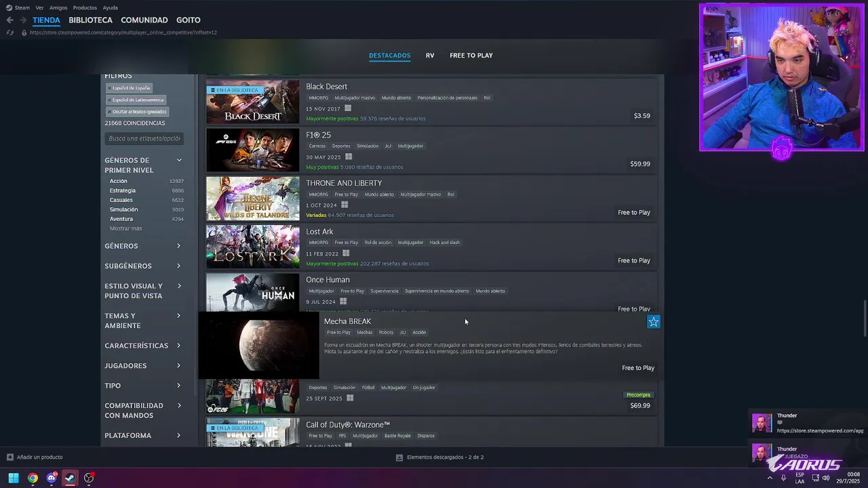The height and width of the screenshot is (488, 868).
Task: Click the Windows icon next to F1 25 date
Action: 349,157
